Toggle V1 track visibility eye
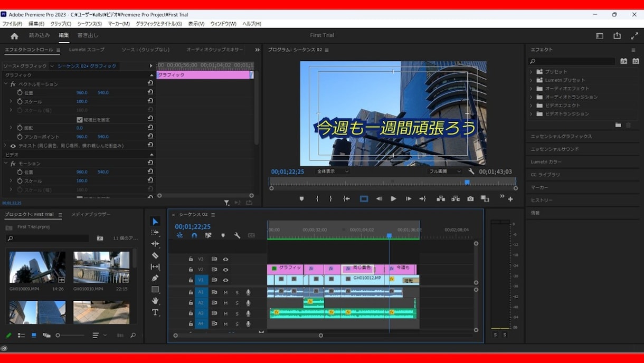The image size is (644, 363). point(225,280)
